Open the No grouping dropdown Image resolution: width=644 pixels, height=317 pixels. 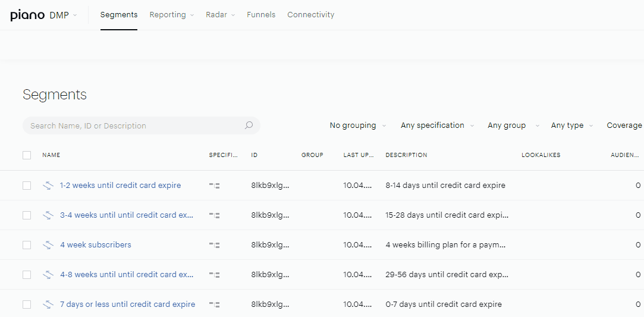click(358, 125)
